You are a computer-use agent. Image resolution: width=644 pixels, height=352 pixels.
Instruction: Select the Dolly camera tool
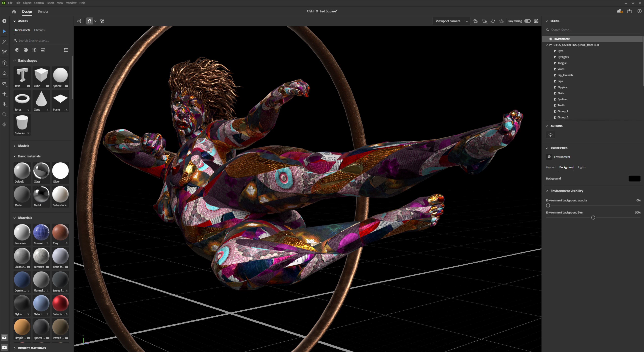click(4, 104)
